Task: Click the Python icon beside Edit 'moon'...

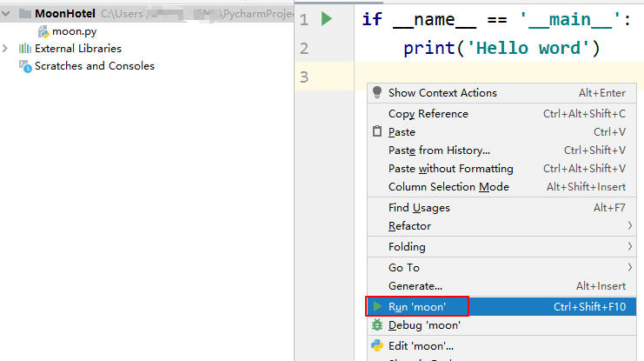Action: coord(377,345)
